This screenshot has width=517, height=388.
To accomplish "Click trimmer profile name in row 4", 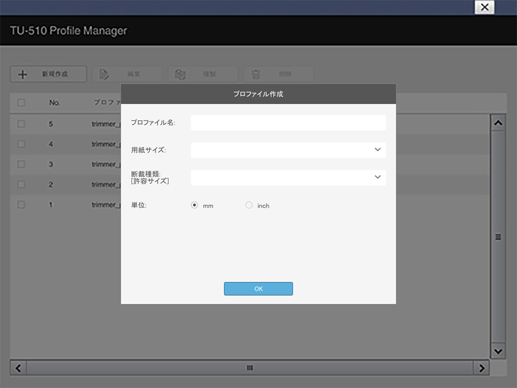I will (106, 144).
